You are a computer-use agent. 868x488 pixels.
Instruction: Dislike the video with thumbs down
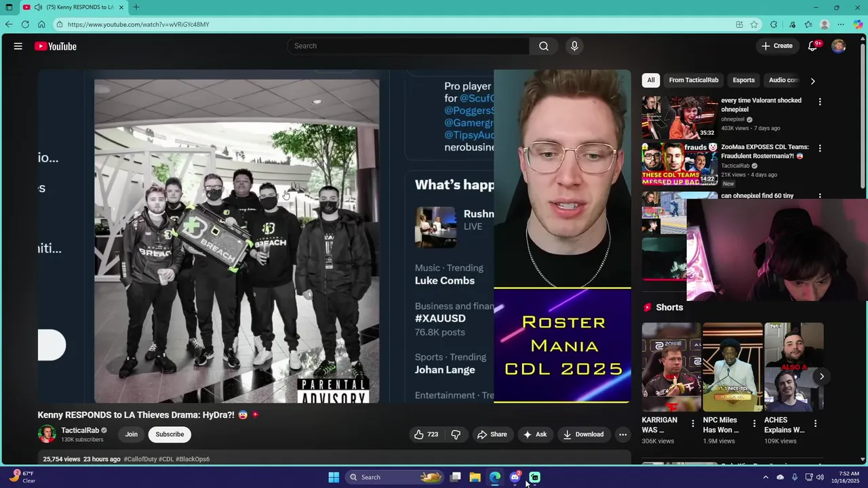pos(456,434)
